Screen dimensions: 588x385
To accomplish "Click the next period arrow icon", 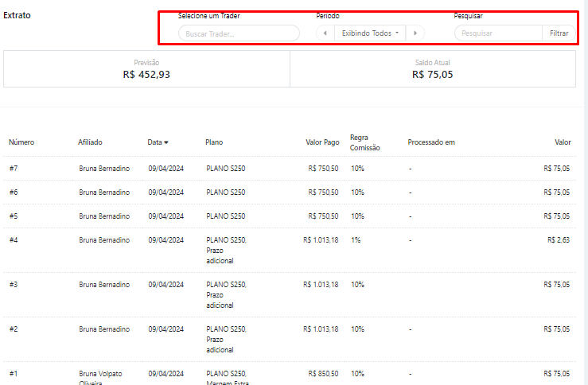I will [415, 33].
